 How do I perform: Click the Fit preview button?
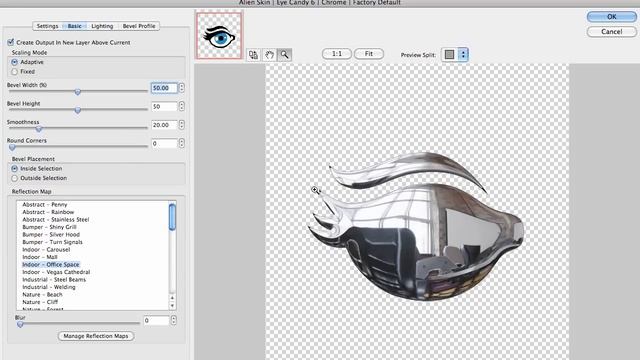pos(369,54)
